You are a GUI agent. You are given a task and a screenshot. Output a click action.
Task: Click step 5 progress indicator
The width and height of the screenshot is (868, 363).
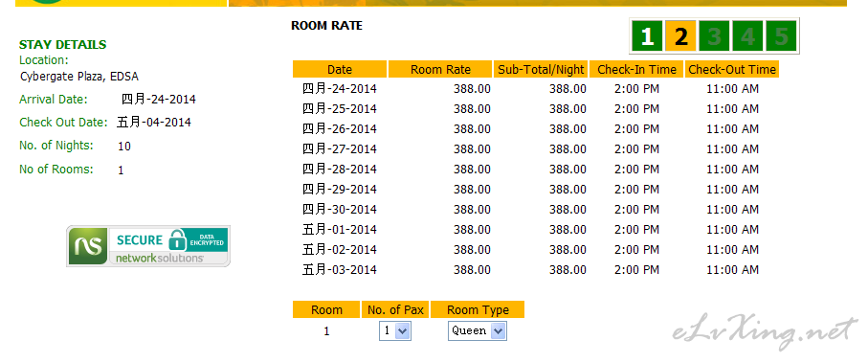pos(781,36)
